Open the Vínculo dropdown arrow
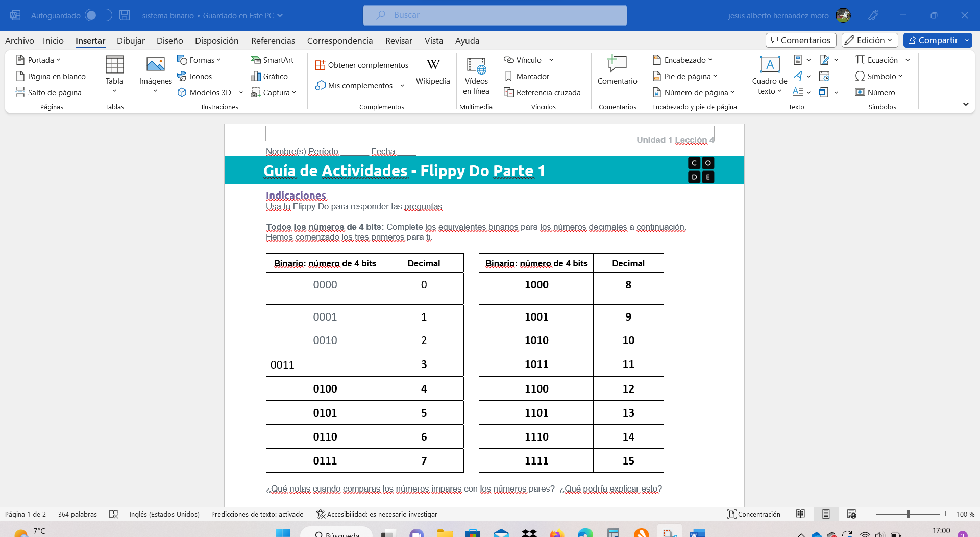This screenshot has height=537, width=980. tap(551, 60)
